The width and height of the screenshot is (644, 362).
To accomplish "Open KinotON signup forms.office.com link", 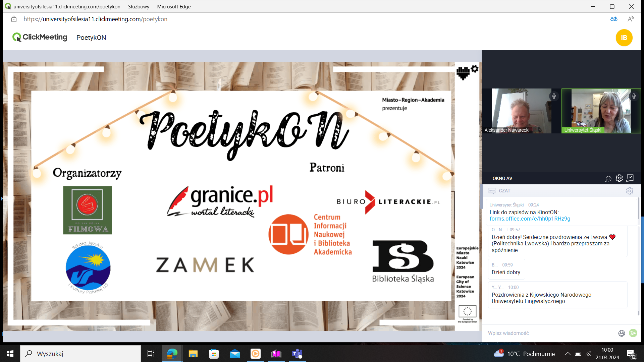I will coord(530,219).
